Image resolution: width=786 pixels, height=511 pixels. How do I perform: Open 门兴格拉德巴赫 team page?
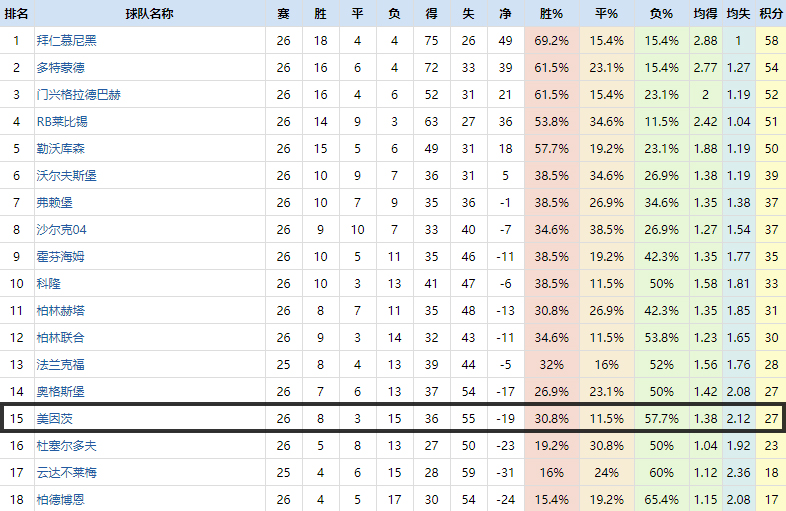point(78,95)
